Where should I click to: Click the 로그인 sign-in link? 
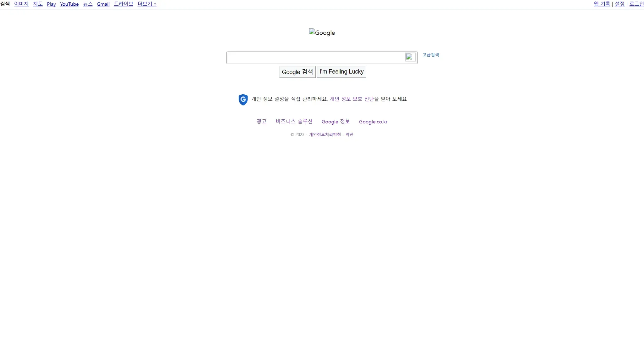tap(636, 4)
